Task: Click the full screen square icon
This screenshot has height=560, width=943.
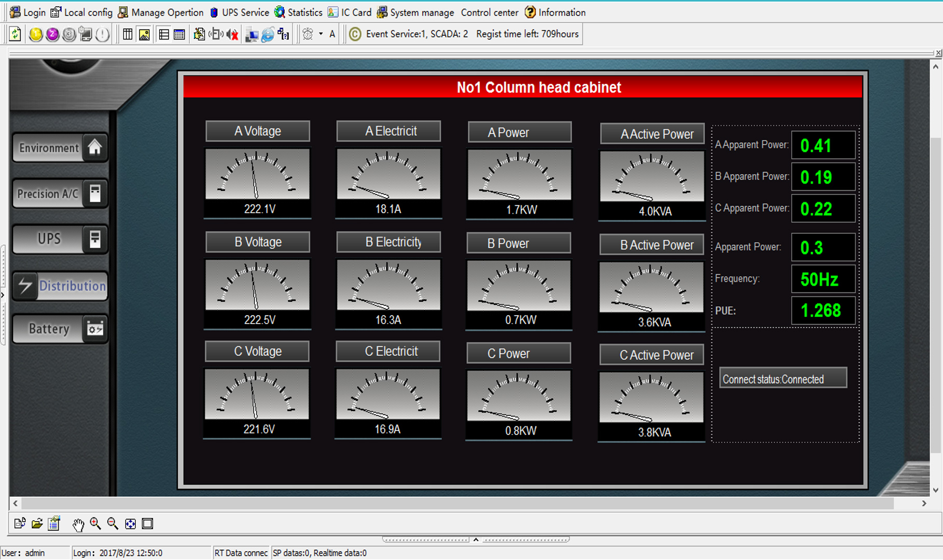Action: pyautogui.click(x=147, y=524)
